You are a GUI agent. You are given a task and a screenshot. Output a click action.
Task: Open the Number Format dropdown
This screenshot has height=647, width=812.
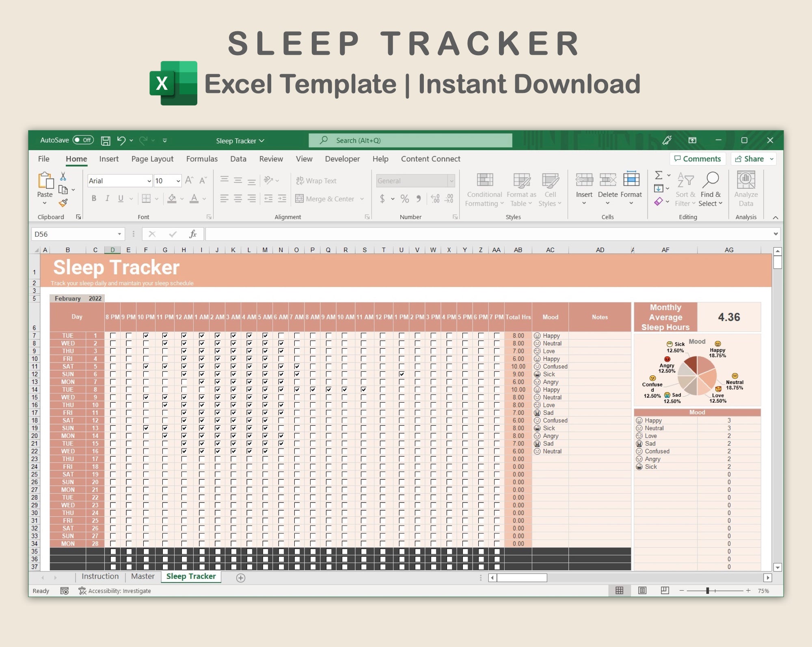(x=452, y=181)
